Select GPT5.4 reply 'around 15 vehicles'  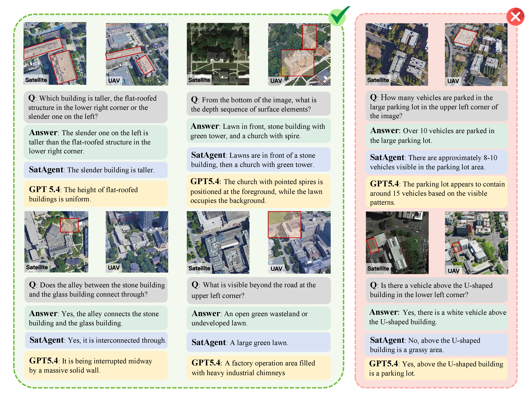tap(437, 192)
